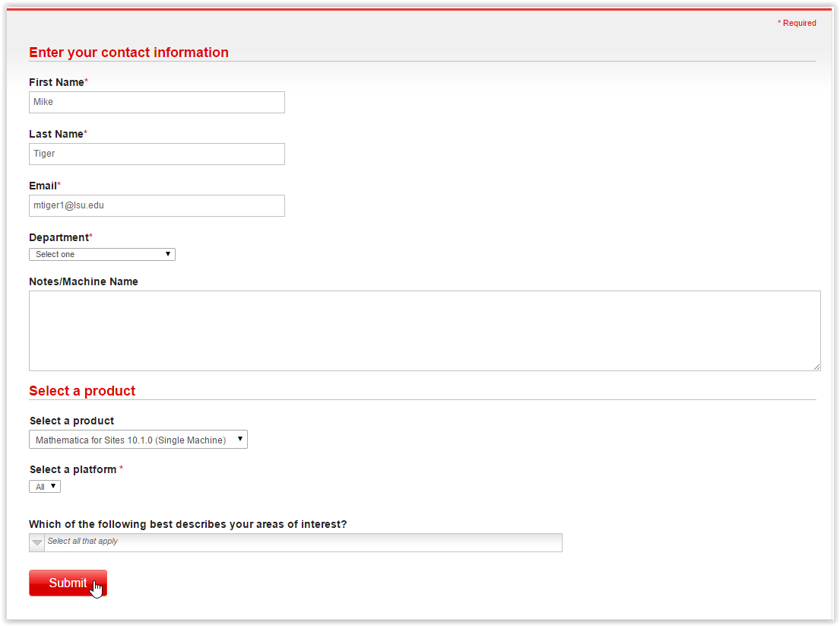Click the First Name input field
The width and height of the screenshot is (840, 626).
pos(157,103)
